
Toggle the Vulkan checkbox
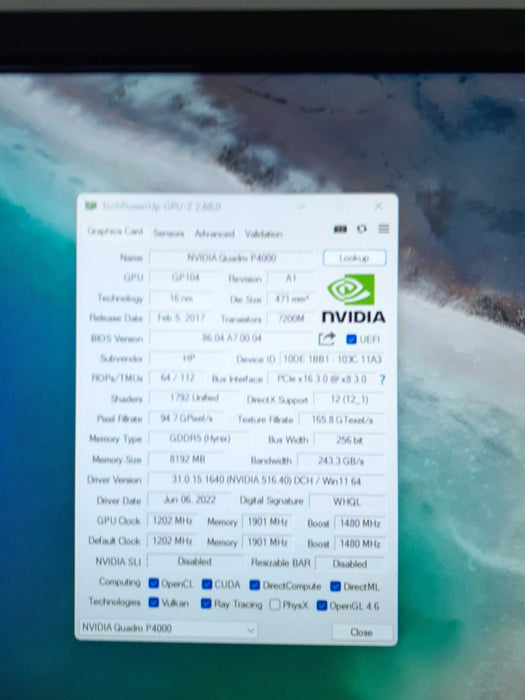(154, 602)
